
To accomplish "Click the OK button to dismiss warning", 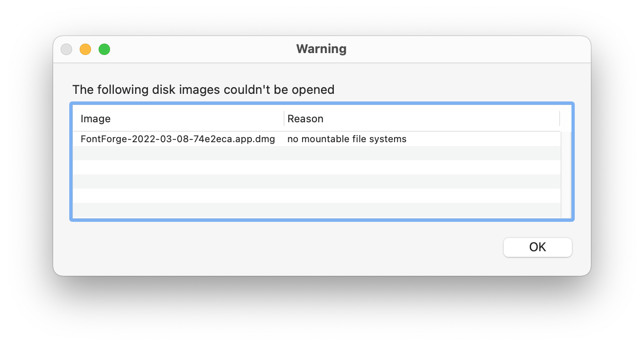I will tap(537, 247).
